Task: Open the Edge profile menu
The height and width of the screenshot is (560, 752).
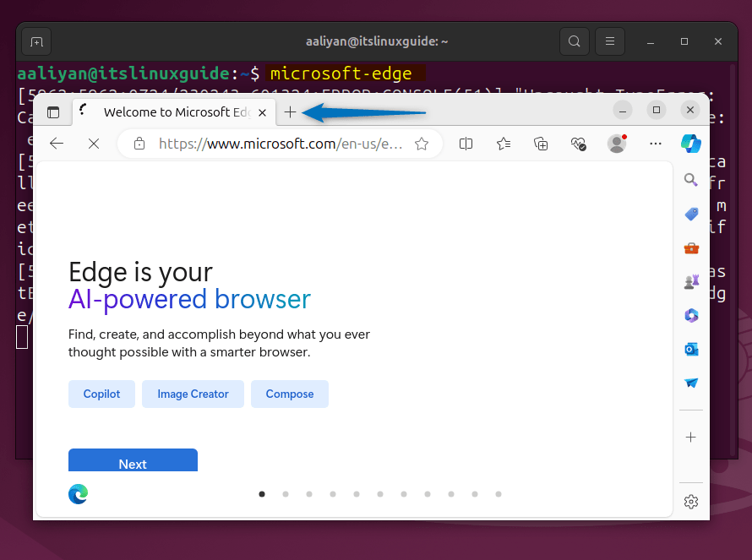Action: pos(617,144)
